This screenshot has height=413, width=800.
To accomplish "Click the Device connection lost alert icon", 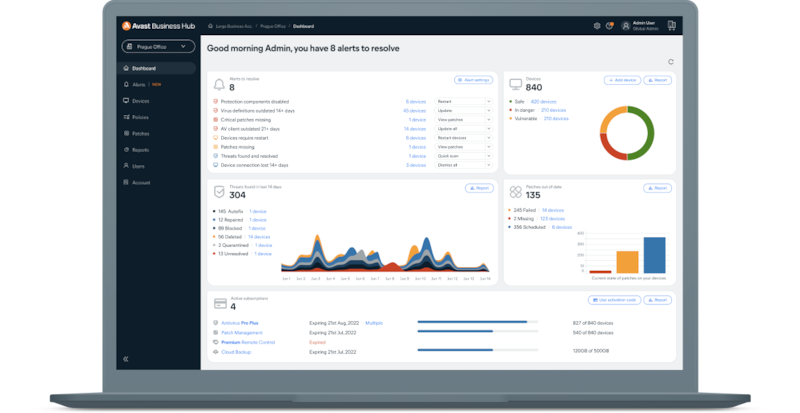I will tap(215, 165).
